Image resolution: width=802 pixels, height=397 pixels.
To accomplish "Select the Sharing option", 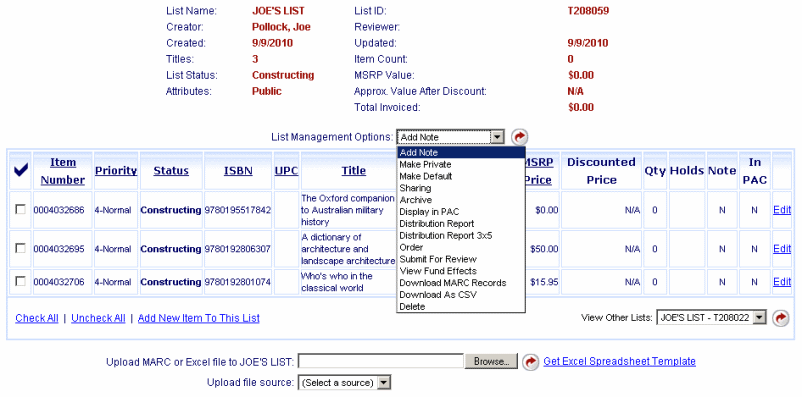I will 461,188.
